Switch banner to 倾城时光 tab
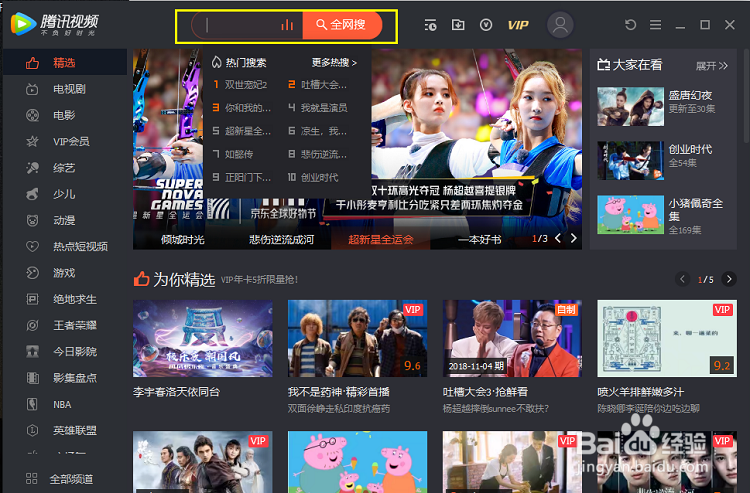Screen dimensions: 750x493 pos(183,240)
